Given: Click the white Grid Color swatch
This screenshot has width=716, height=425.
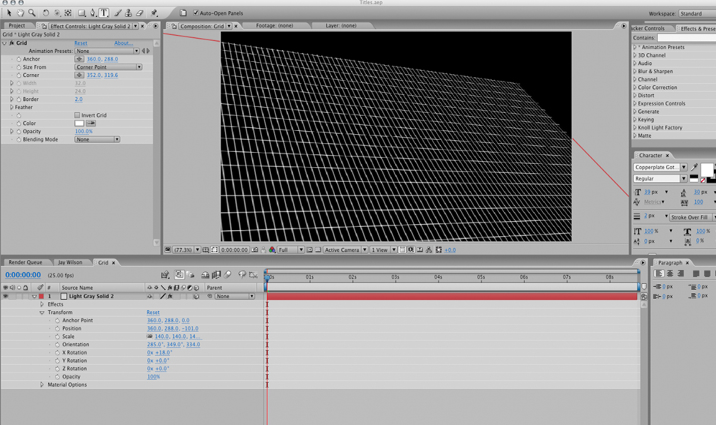Looking at the screenshot, I should coord(79,123).
